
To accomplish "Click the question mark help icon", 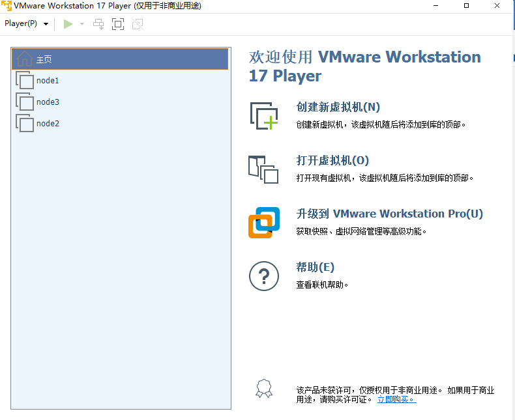I will [x=264, y=276].
